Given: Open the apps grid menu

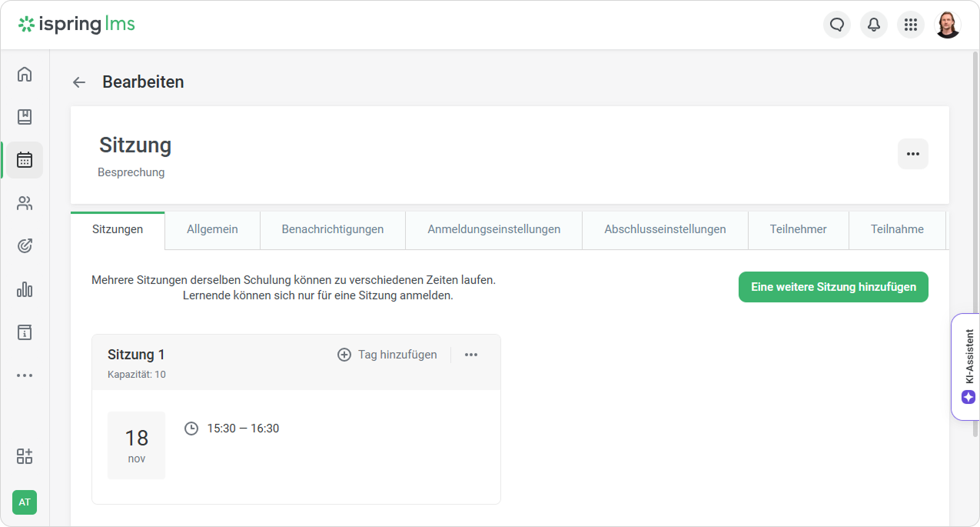Looking at the screenshot, I should pyautogui.click(x=911, y=25).
